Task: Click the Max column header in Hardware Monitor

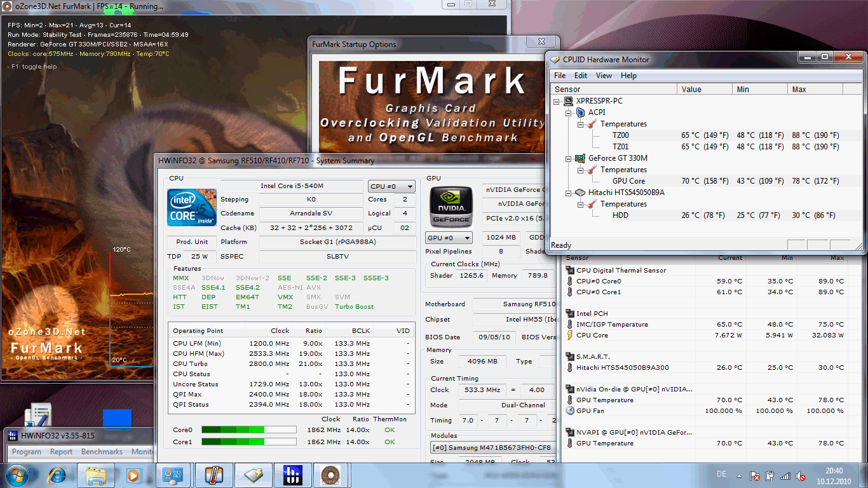Action: 816,90
